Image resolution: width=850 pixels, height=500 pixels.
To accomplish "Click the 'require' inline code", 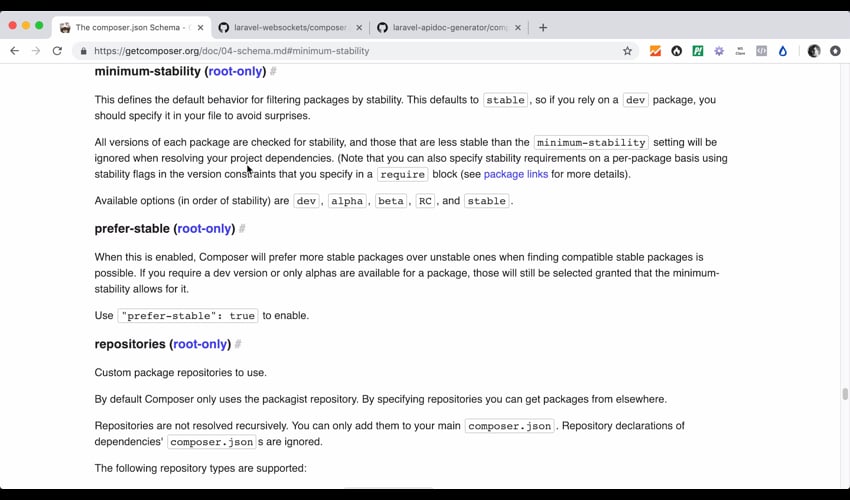I will click(402, 174).
